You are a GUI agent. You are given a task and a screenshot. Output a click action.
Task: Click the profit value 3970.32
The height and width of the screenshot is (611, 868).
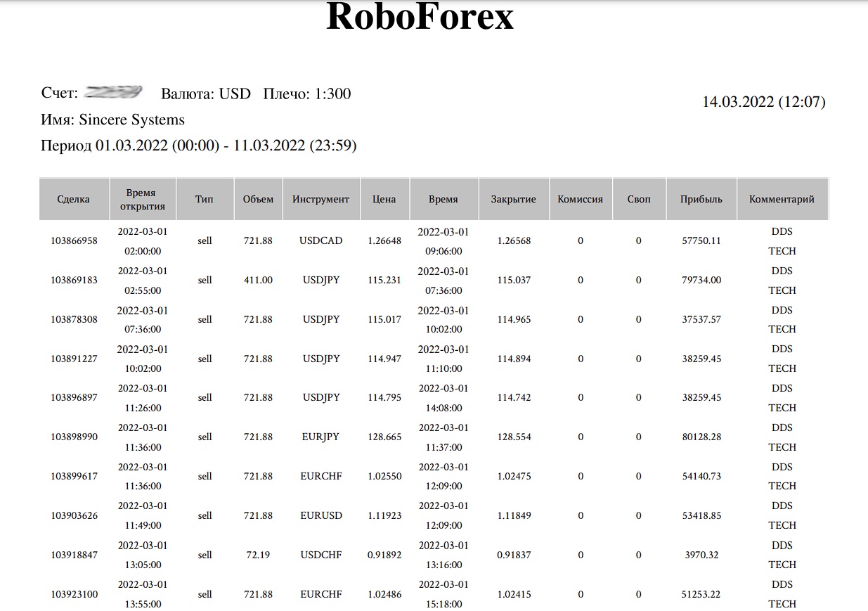(x=701, y=555)
